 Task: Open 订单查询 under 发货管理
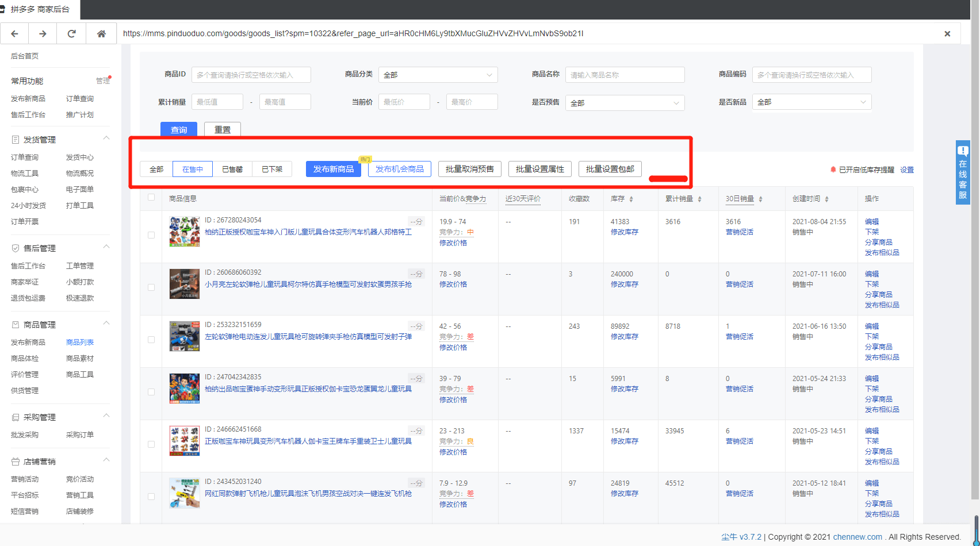coord(25,157)
